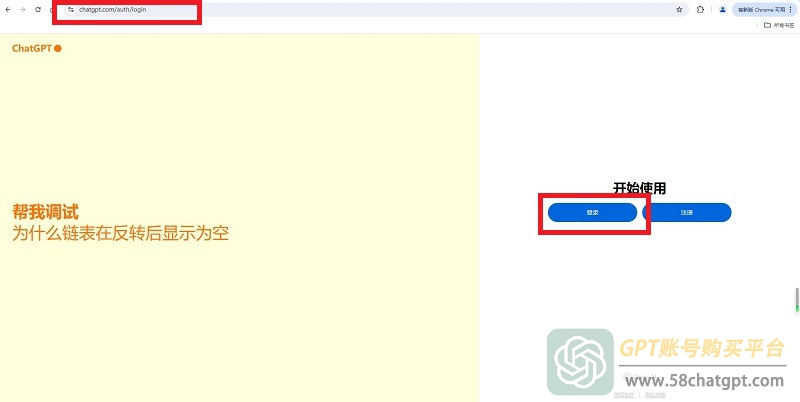This screenshot has height=402, width=800.
Task: Open the Extensions puzzle icon
Action: click(x=701, y=10)
